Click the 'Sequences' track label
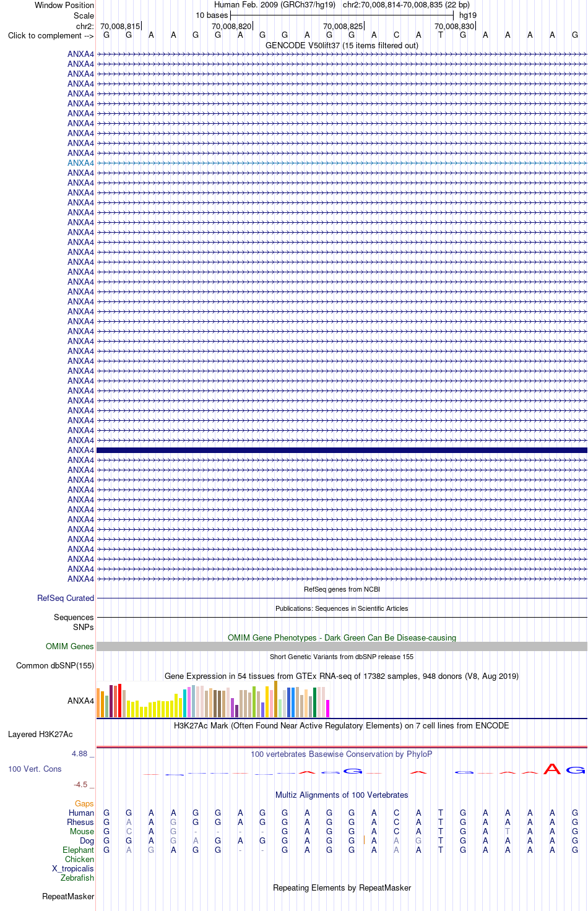 click(x=74, y=617)
